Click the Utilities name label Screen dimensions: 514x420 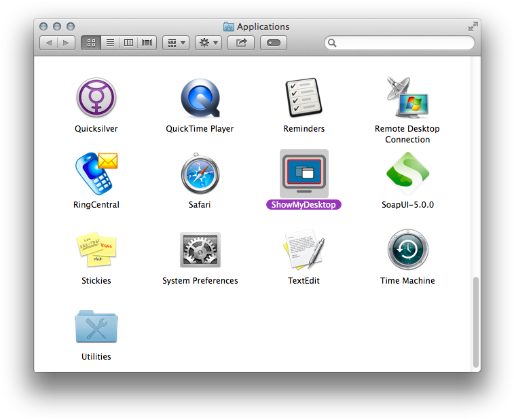[96, 357]
